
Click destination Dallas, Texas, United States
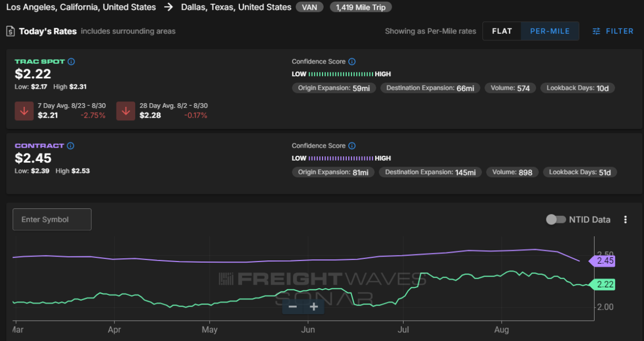click(x=237, y=8)
